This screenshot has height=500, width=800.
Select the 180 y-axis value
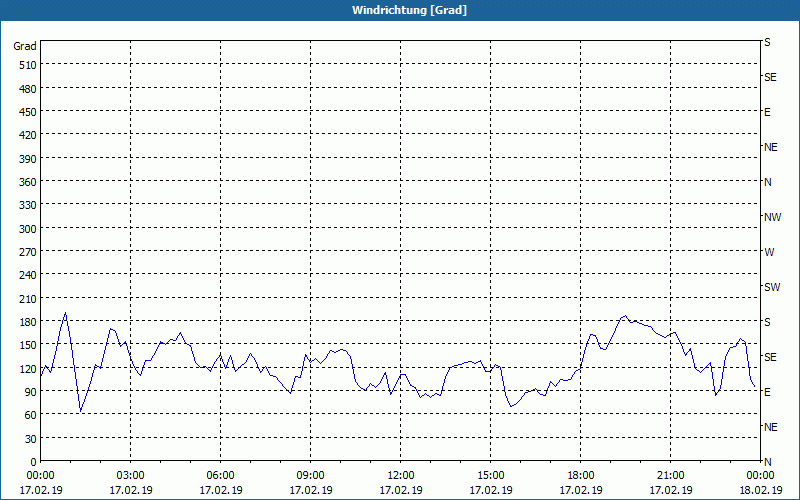pos(29,322)
